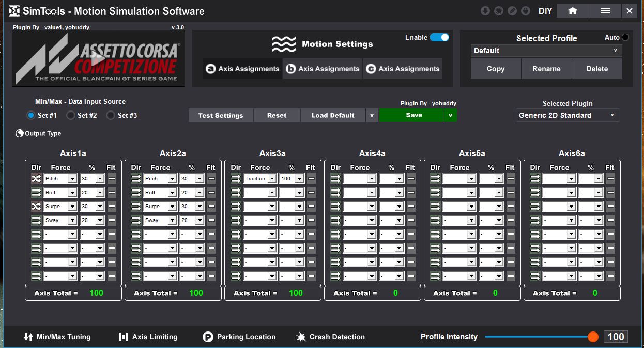Viewport: 644px width, 348px height.
Task: Click the green Save button
Action: [411, 115]
